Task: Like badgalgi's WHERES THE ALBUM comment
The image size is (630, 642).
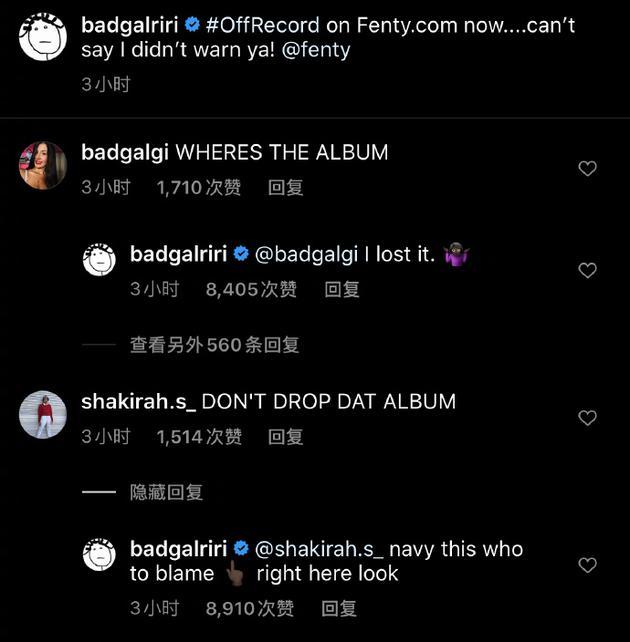Action: 588,169
